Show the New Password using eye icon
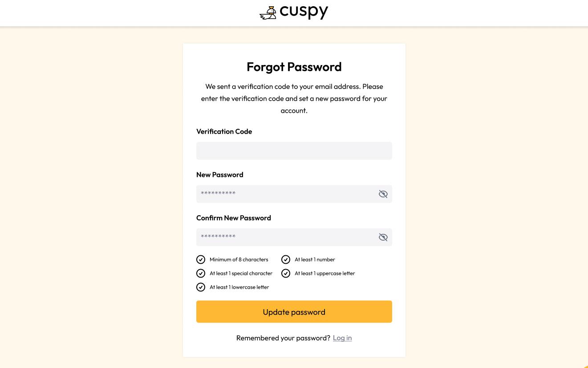 coord(383,194)
